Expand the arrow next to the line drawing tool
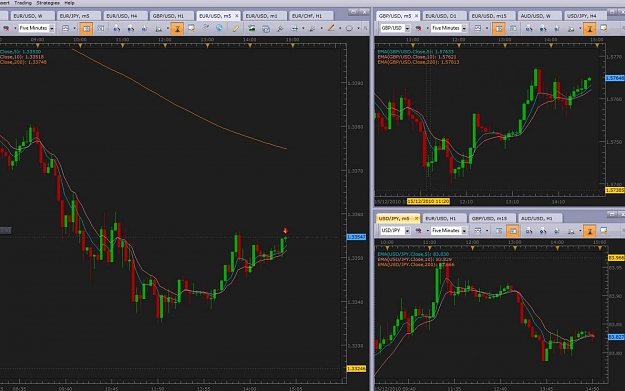 tap(340, 28)
